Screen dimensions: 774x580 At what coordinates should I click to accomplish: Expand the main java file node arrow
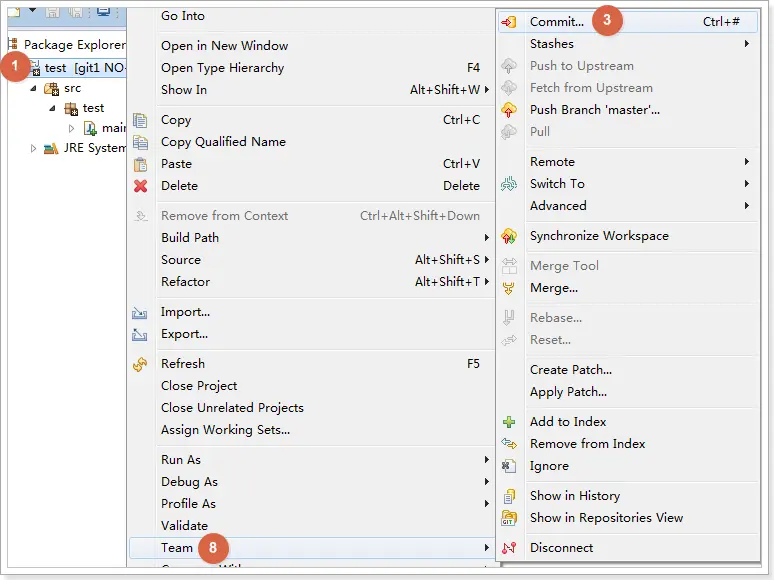(x=72, y=128)
